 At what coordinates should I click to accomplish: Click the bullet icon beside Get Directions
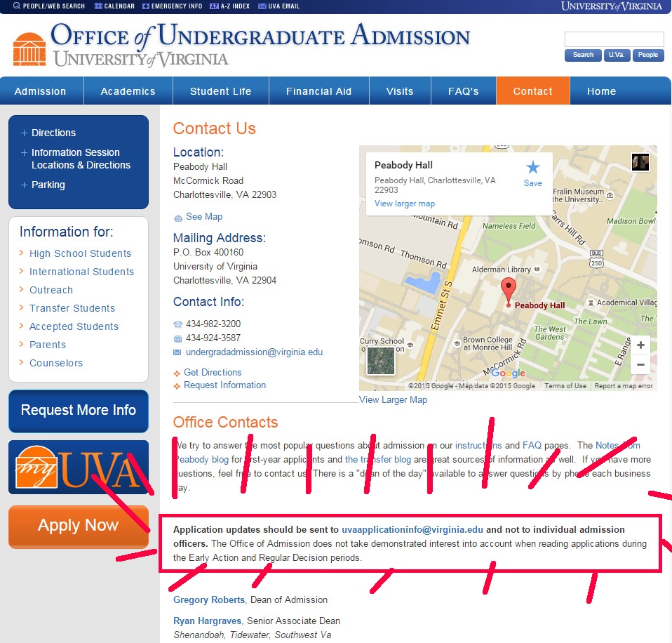tap(177, 373)
